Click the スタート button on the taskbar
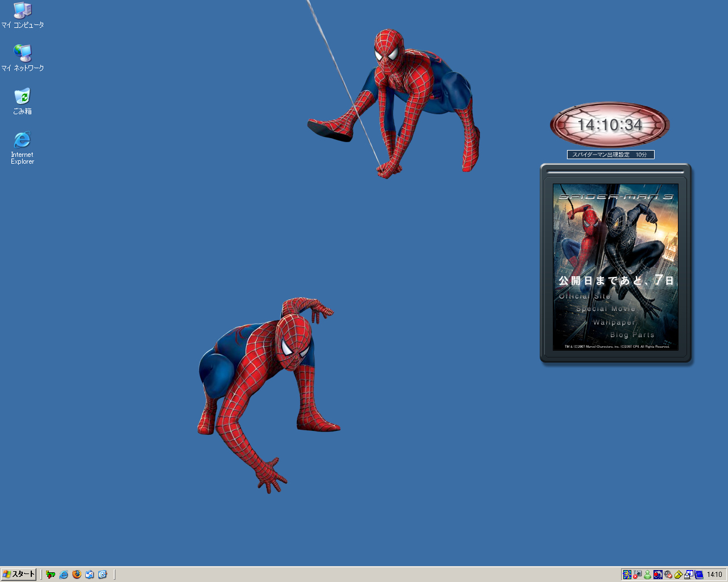The image size is (728, 582). pyautogui.click(x=19, y=574)
